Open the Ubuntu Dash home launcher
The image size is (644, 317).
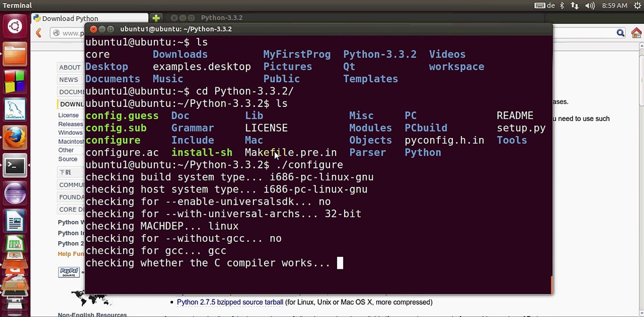pyautogui.click(x=15, y=27)
